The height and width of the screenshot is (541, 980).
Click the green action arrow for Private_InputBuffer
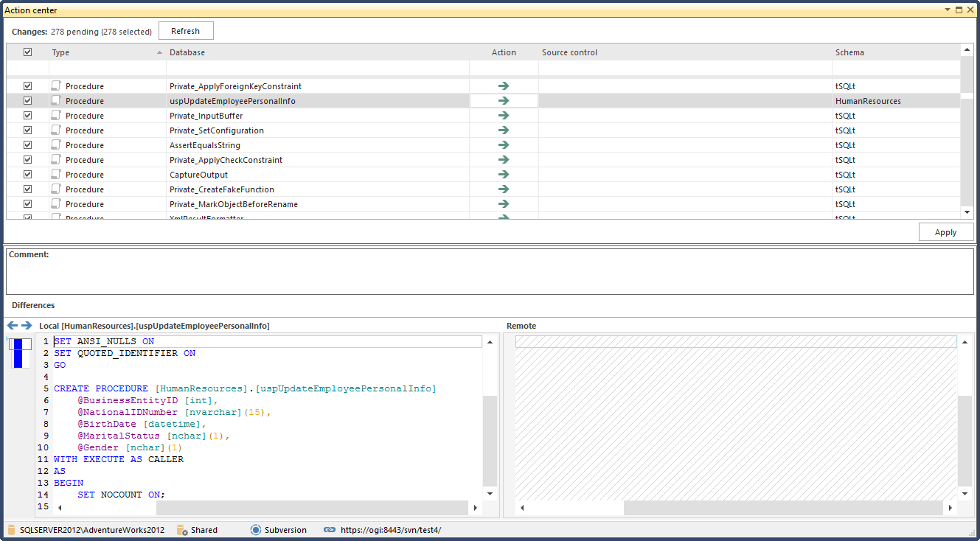point(504,116)
